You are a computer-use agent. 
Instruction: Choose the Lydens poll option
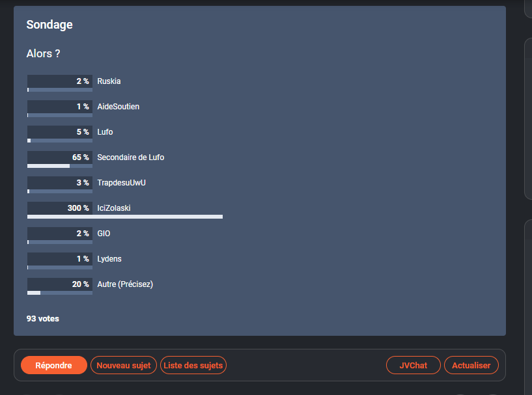point(109,259)
